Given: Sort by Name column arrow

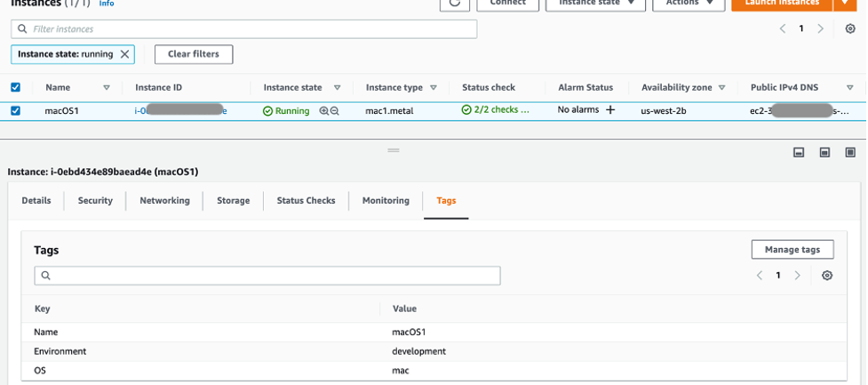Looking at the screenshot, I should click(x=107, y=87).
